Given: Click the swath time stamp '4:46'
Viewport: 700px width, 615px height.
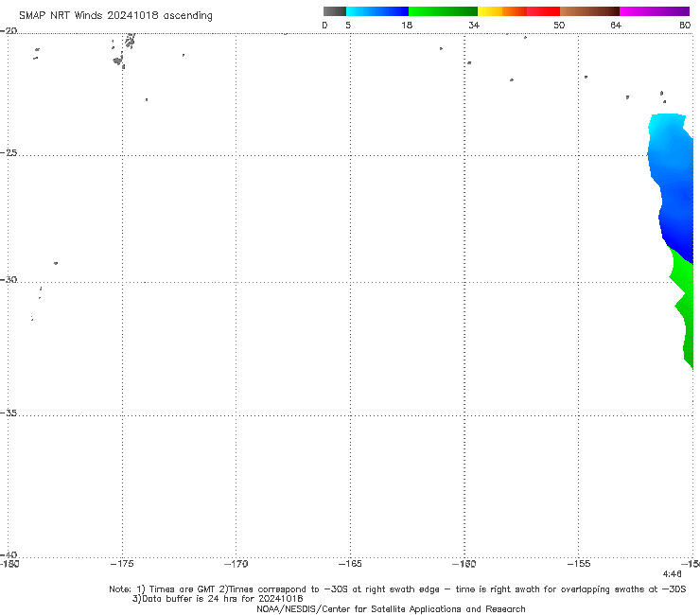Looking at the screenshot, I should click(672, 574).
